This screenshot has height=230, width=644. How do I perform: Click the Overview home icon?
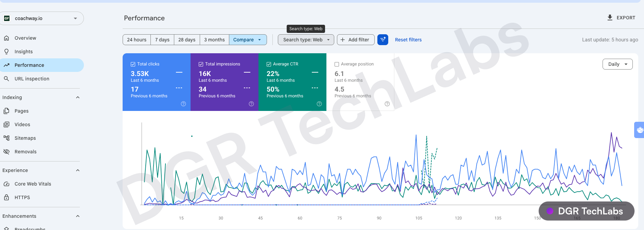(x=6, y=38)
